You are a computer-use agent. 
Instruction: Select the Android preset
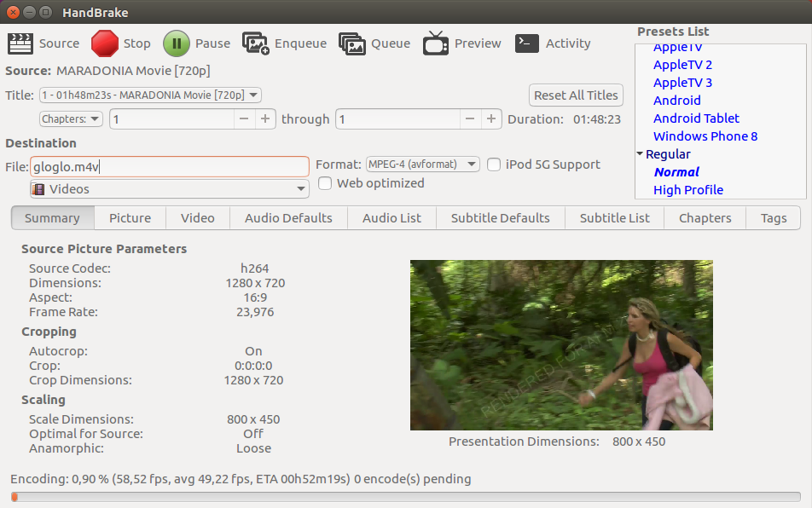point(677,101)
